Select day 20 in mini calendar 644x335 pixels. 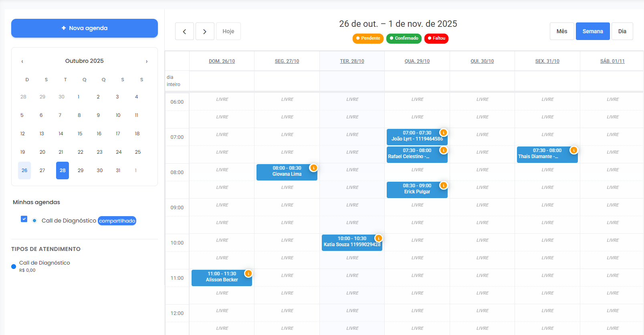tap(42, 152)
